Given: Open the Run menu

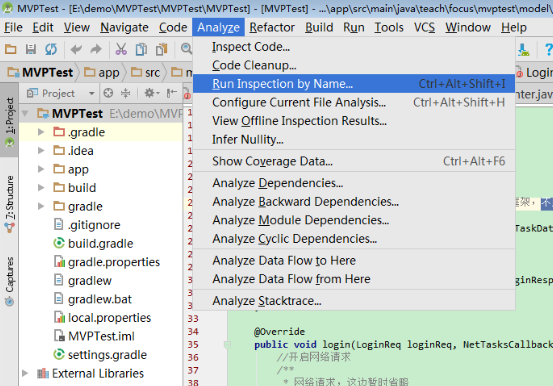Looking at the screenshot, I should click(354, 28).
